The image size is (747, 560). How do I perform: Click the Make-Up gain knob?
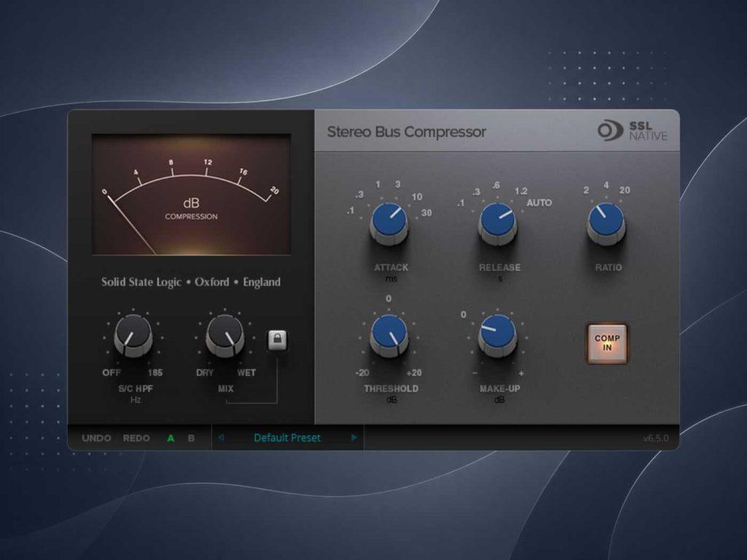pyautogui.click(x=498, y=335)
